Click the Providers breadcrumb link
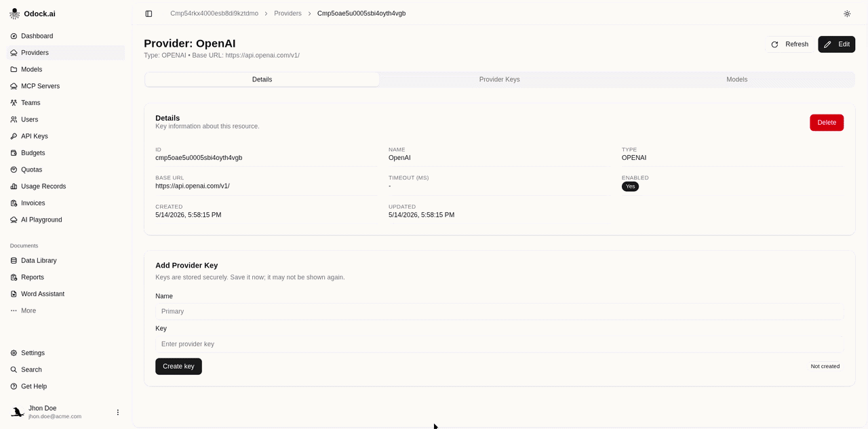The width and height of the screenshot is (868, 429). 288,14
